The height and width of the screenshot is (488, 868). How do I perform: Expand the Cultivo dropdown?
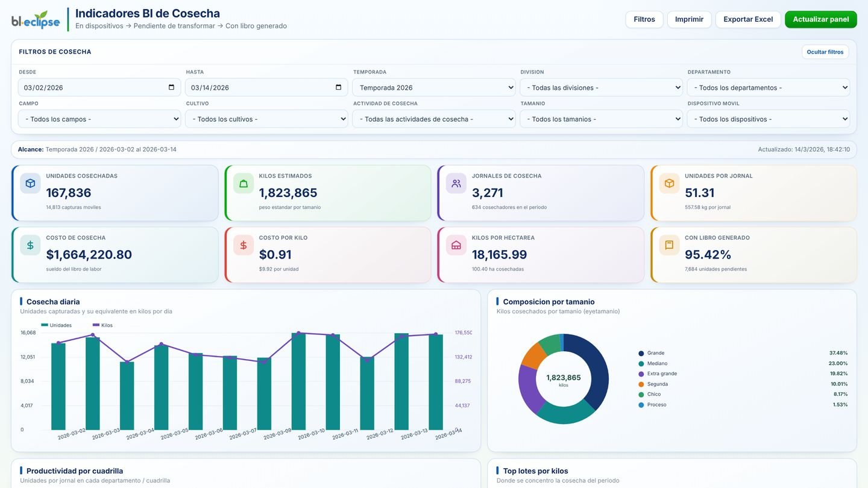pos(266,119)
